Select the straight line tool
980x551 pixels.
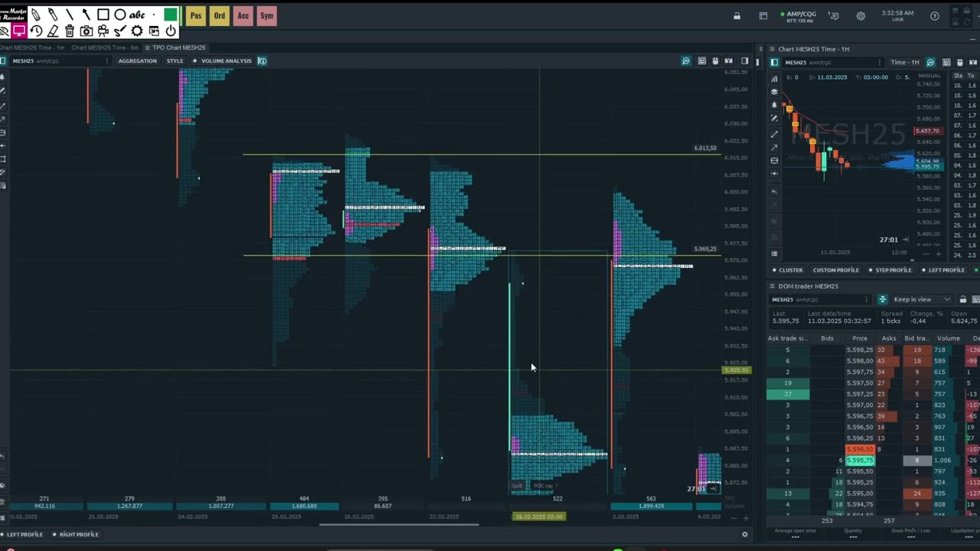[70, 15]
